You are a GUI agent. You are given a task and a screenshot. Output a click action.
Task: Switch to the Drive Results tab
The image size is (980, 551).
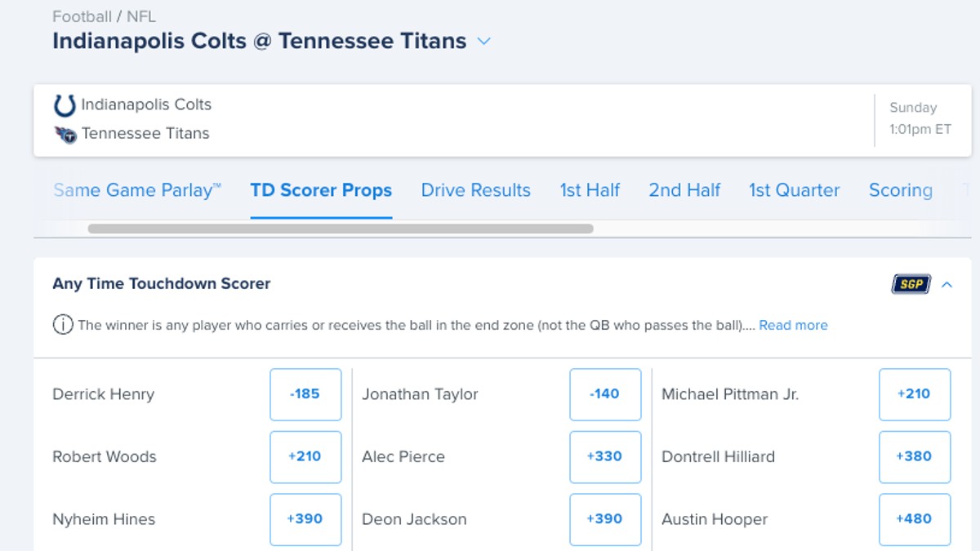(x=475, y=190)
